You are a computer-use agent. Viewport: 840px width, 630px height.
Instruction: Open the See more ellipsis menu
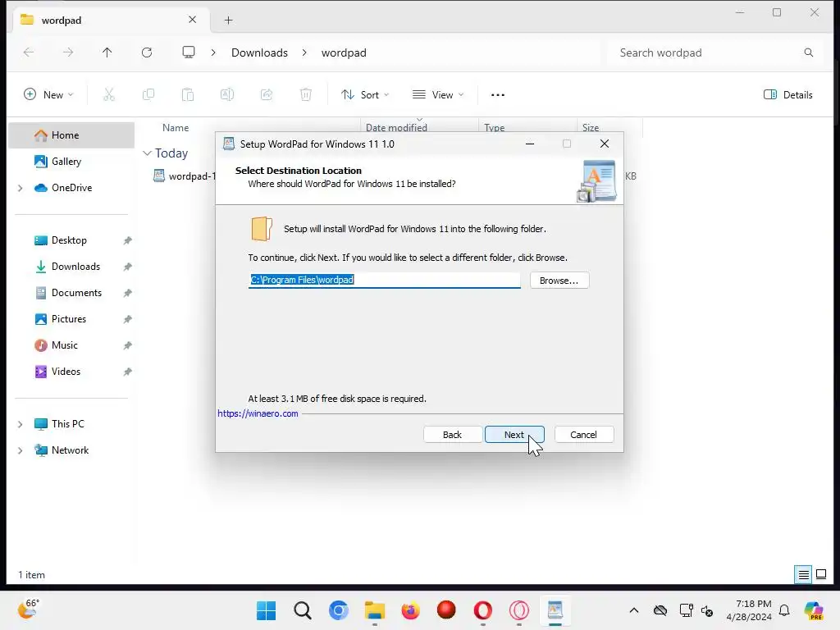498,95
